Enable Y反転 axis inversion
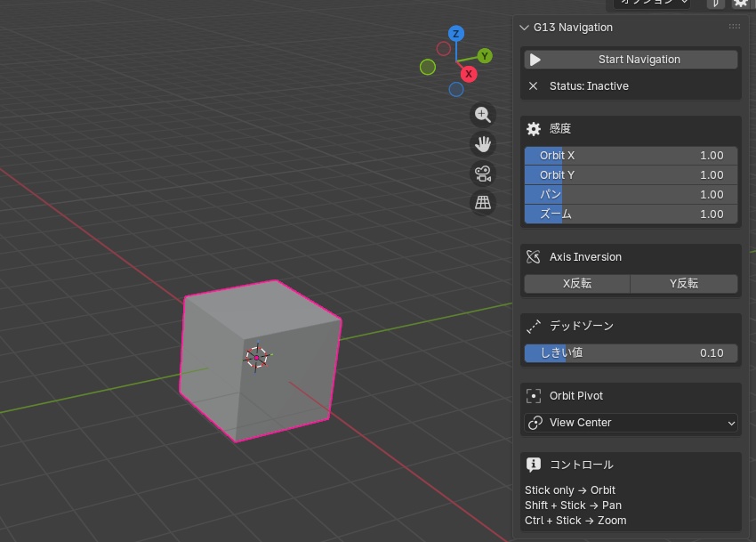756x542 pixels. (x=683, y=283)
